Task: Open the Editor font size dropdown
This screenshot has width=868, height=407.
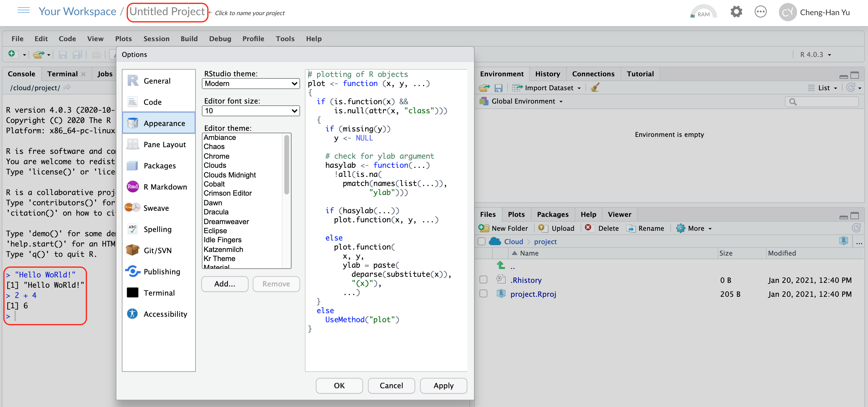Action: [251, 111]
